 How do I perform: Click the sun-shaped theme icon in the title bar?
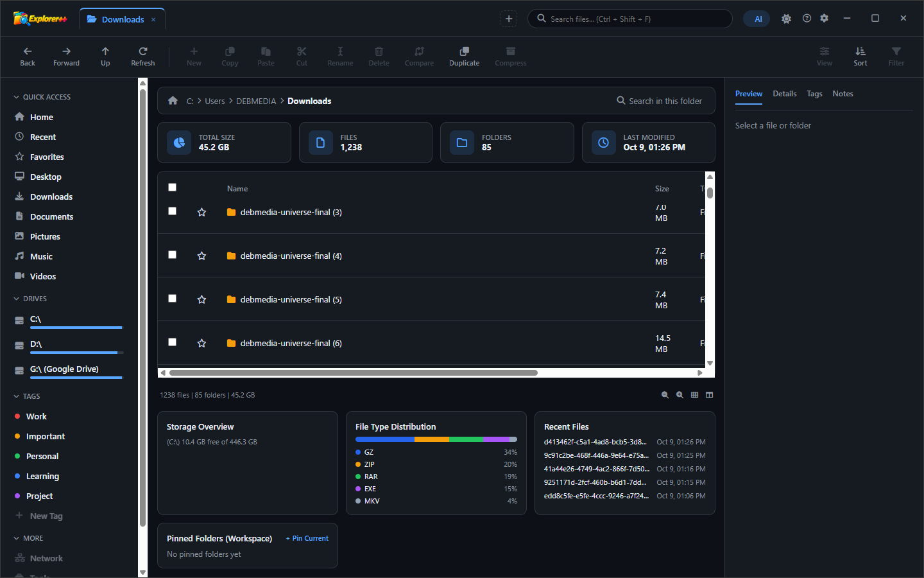point(786,19)
